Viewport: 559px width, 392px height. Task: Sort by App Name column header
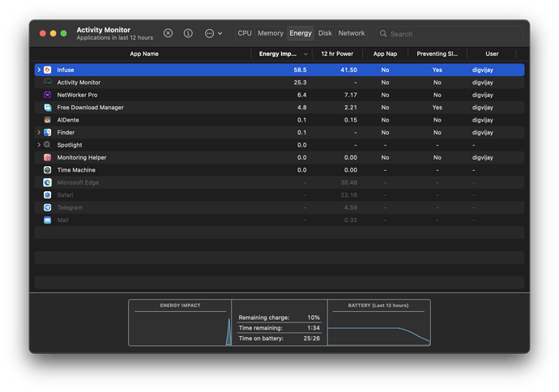144,53
